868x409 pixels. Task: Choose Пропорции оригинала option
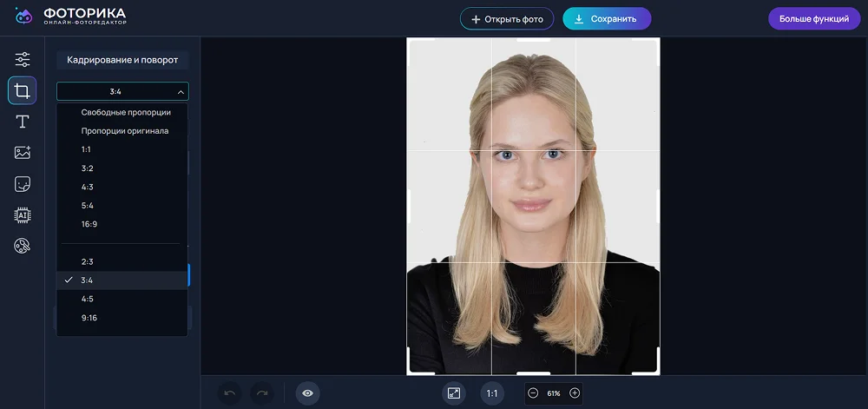click(125, 130)
